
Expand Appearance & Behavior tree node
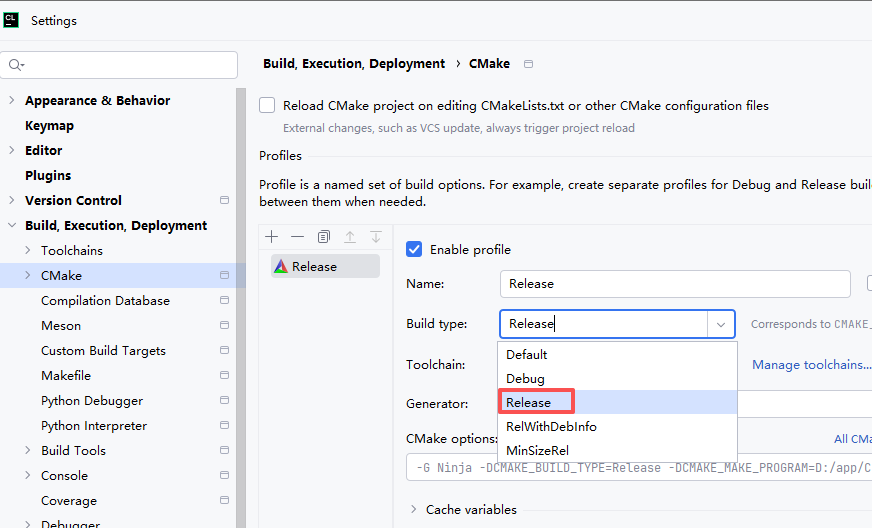click(12, 101)
